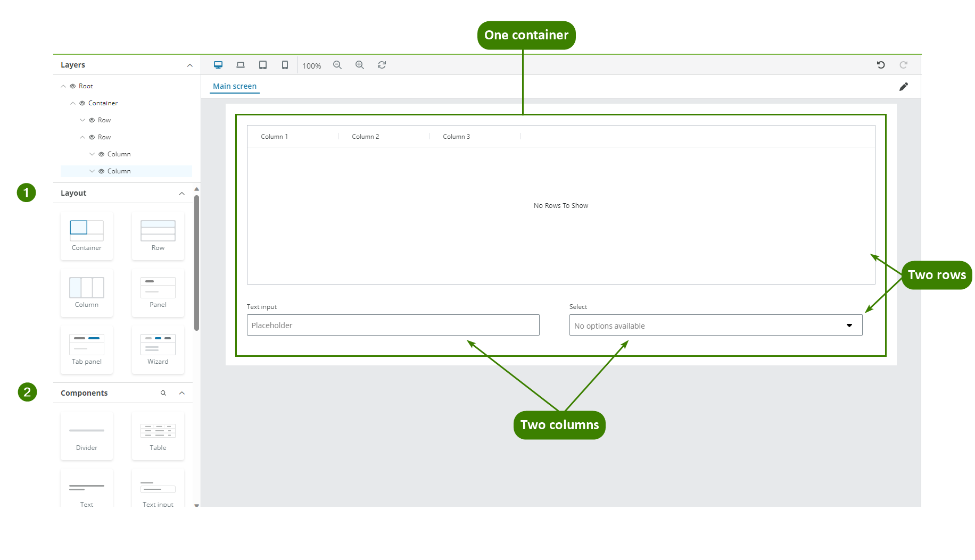Switch preview to mobile phone view
Screen dimensions: 975x560
(285, 64)
